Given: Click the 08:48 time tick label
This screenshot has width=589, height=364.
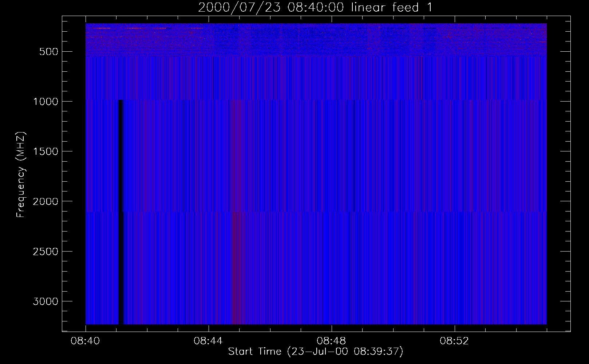Looking at the screenshot, I should click(x=331, y=341).
